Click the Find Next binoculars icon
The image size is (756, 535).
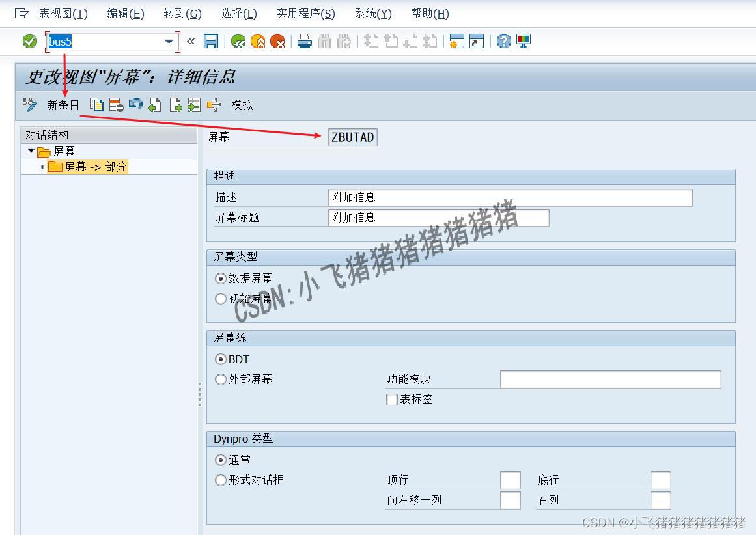point(344,42)
